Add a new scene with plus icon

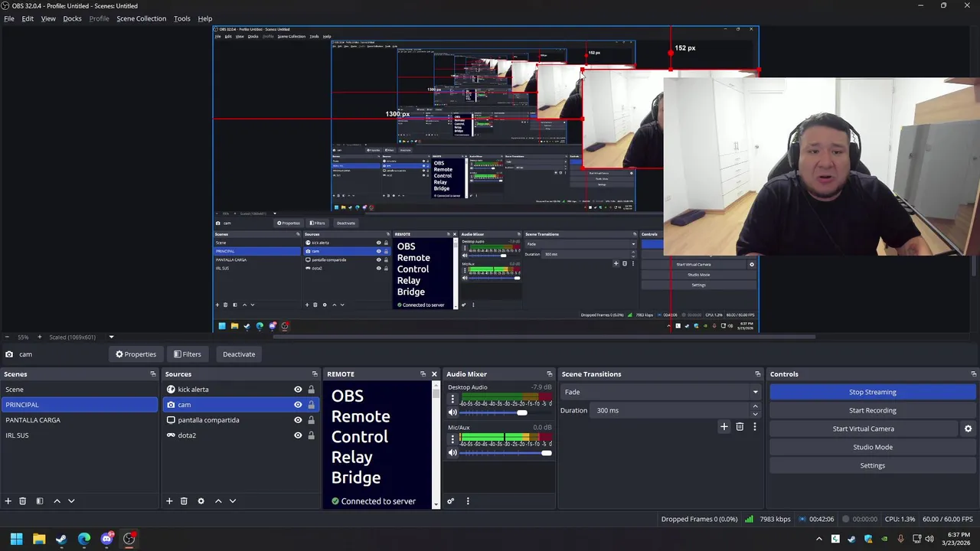pos(8,501)
